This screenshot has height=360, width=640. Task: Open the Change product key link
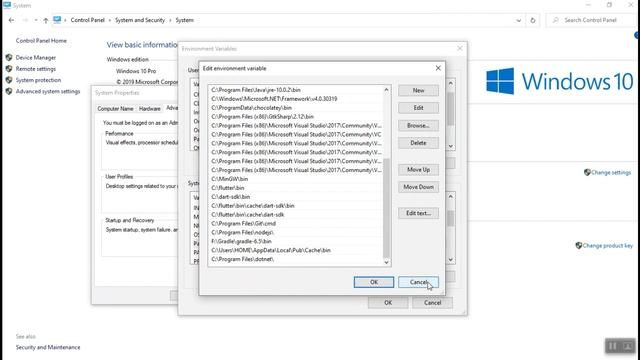[x=608, y=246]
